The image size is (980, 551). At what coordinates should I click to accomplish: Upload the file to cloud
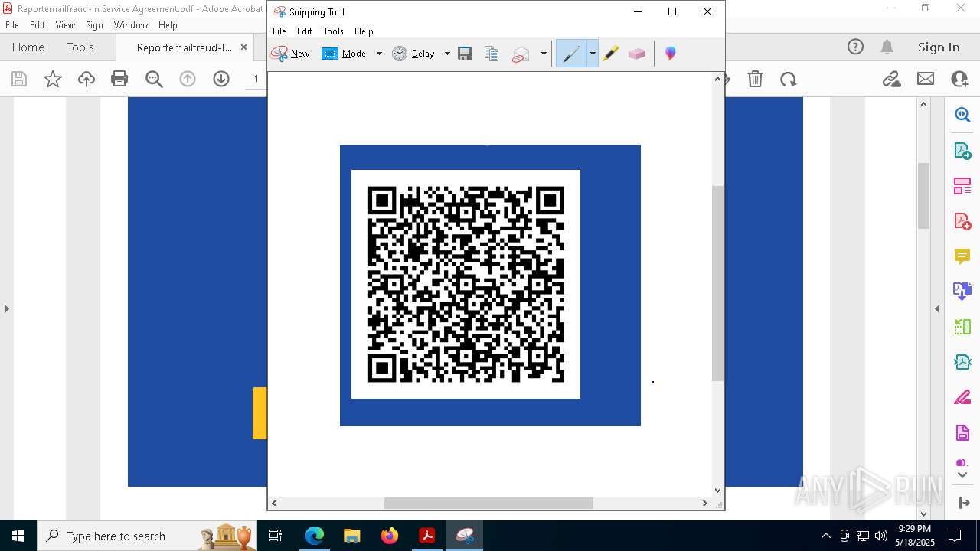pos(87,79)
